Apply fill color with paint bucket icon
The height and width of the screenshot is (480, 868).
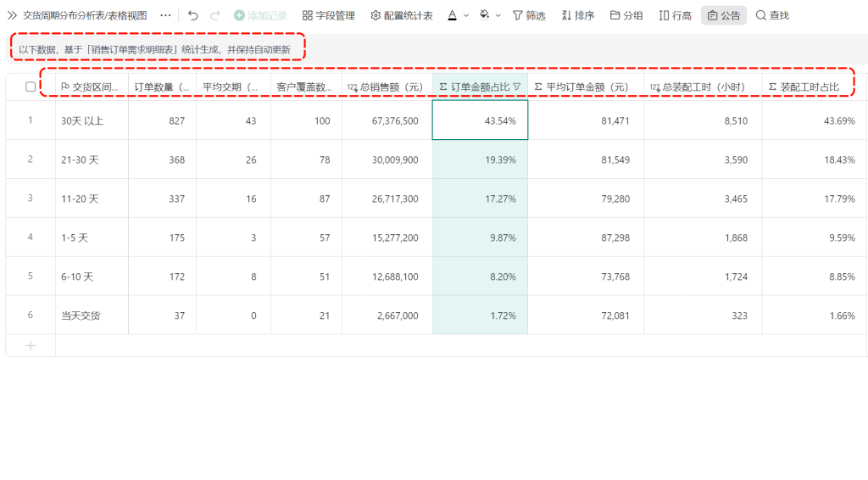pyautogui.click(x=484, y=15)
